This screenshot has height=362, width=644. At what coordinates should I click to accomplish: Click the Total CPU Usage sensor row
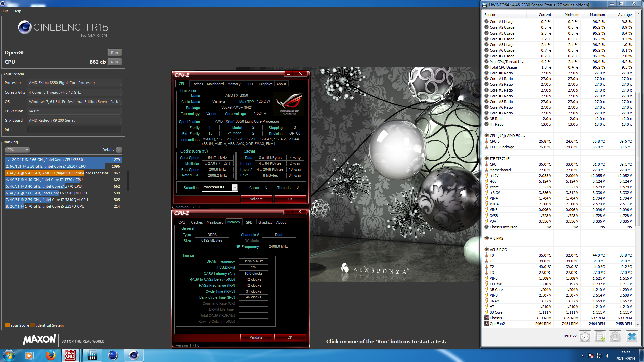(558, 67)
